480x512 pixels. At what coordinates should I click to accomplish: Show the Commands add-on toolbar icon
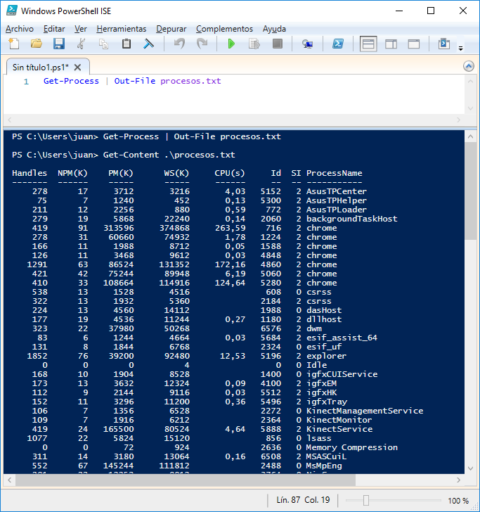pos(444,44)
